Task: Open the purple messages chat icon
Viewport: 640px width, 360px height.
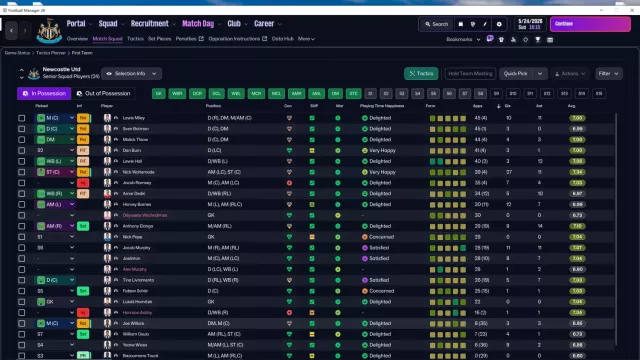Action: pos(490,39)
